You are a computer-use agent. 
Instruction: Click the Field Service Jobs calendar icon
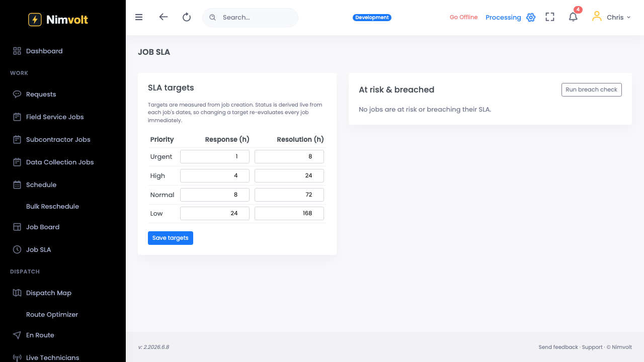[x=17, y=117]
